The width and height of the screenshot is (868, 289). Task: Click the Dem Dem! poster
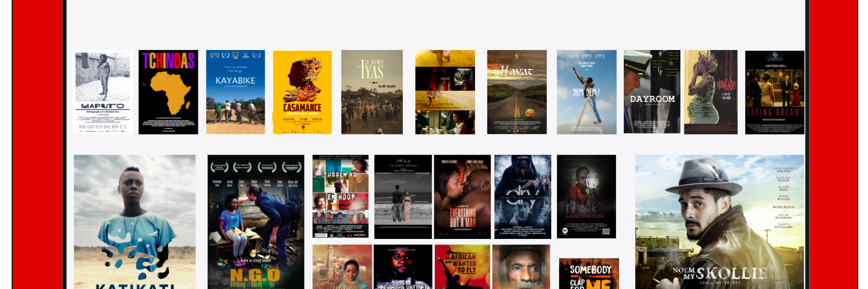[x=587, y=92]
